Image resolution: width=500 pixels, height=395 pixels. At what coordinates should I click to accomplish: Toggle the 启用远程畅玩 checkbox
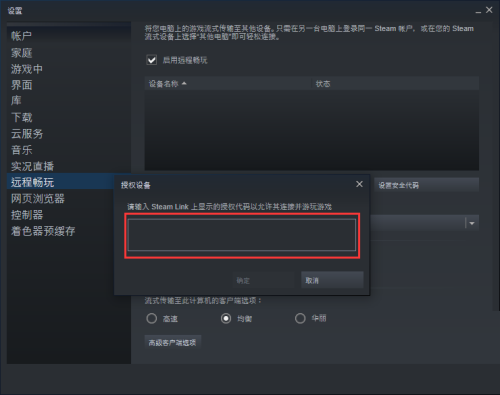coord(152,60)
